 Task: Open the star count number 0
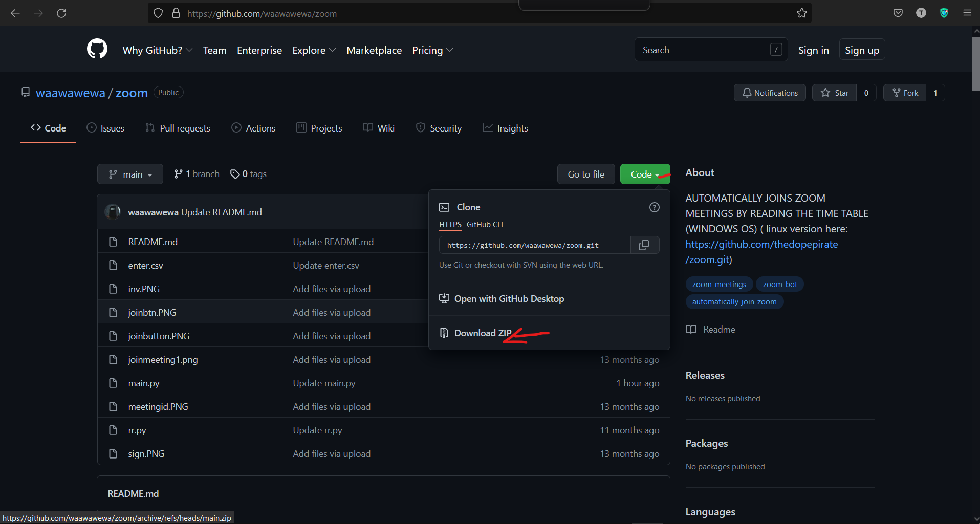tap(866, 93)
